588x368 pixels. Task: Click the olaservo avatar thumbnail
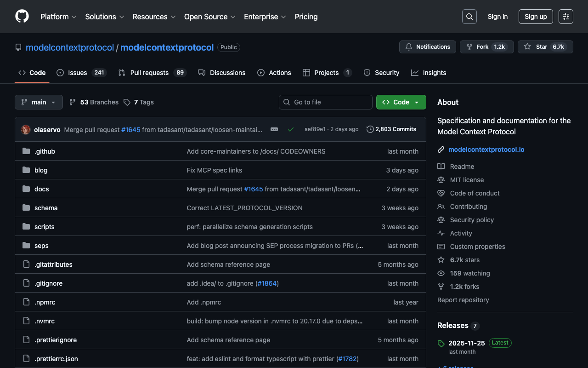point(26,130)
